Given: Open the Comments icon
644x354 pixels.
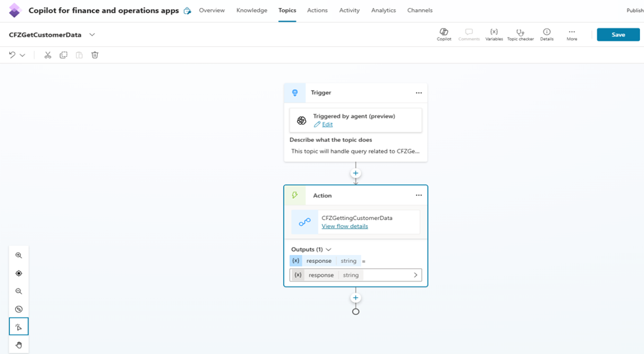Looking at the screenshot, I should click(468, 34).
